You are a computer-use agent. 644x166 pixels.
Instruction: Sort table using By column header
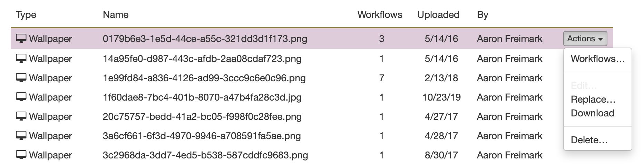tap(482, 15)
